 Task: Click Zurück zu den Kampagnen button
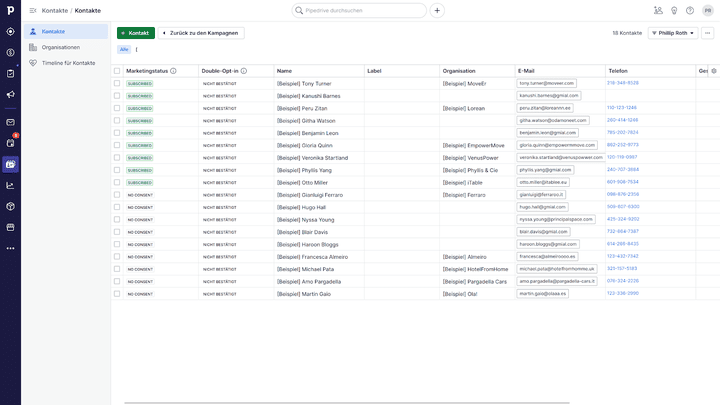coord(201,33)
